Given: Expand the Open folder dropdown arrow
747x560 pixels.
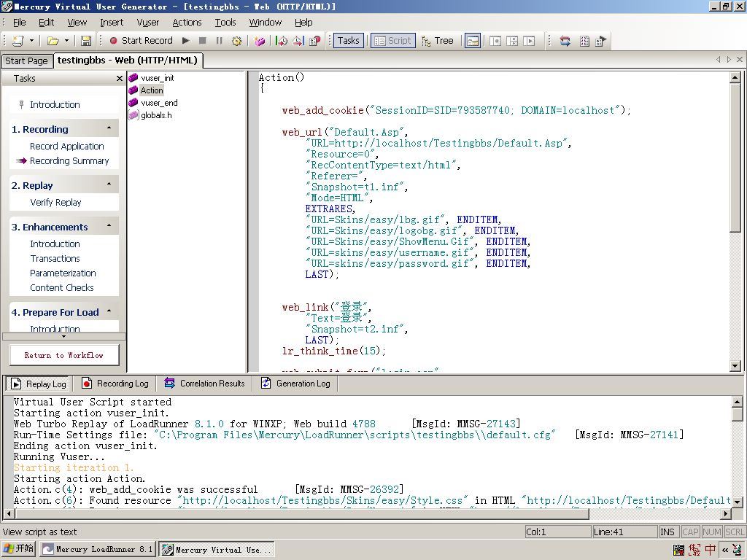Looking at the screenshot, I should click(x=66, y=41).
